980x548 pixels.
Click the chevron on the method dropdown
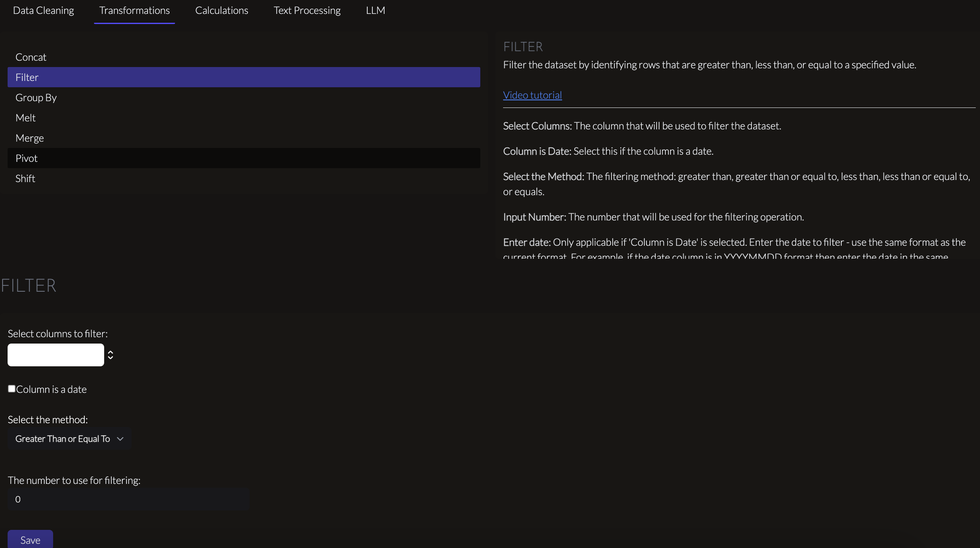(x=120, y=439)
